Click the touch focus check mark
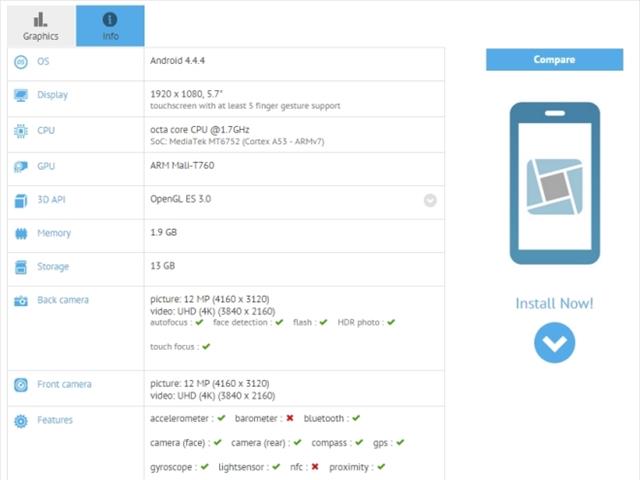The width and height of the screenshot is (640, 480). coord(206,347)
